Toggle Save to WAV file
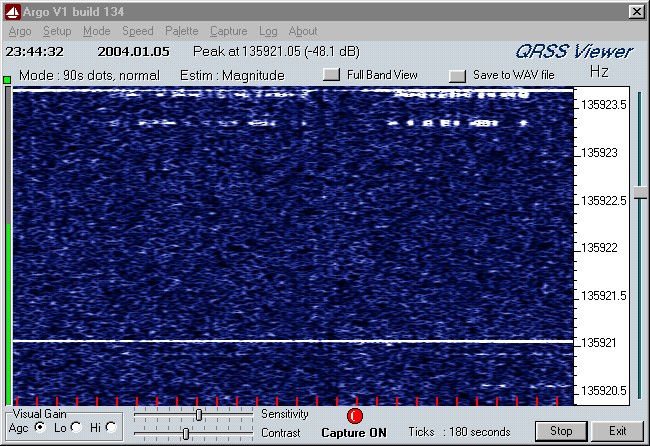The height and width of the screenshot is (446, 650). point(457,76)
